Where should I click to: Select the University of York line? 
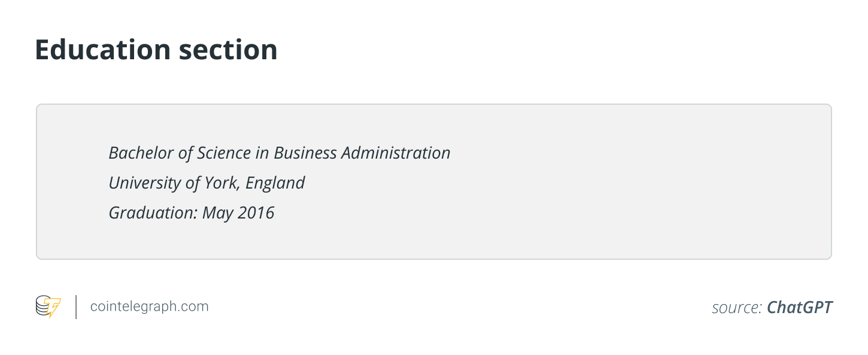point(207,183)
